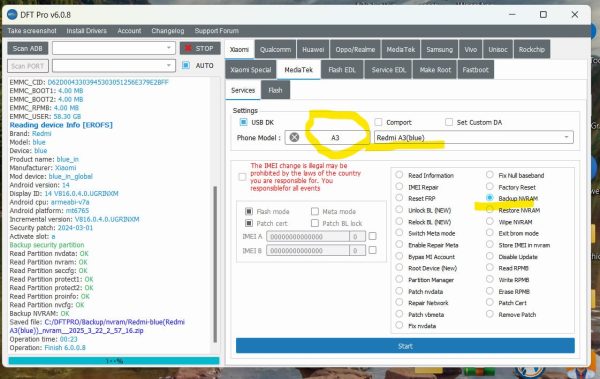Expand the Redmi A3(blue) model dropdown

[474, 137]
